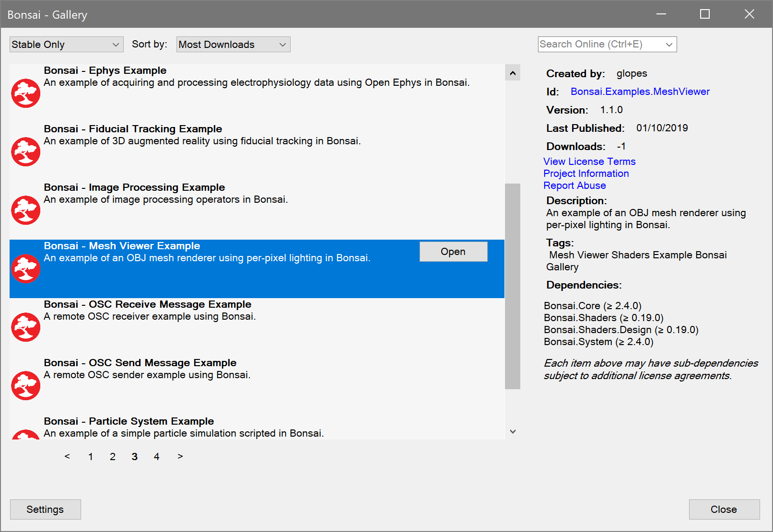Click the Ephys Example bonsai icon
773x532 pixels.
pos(26,93)
